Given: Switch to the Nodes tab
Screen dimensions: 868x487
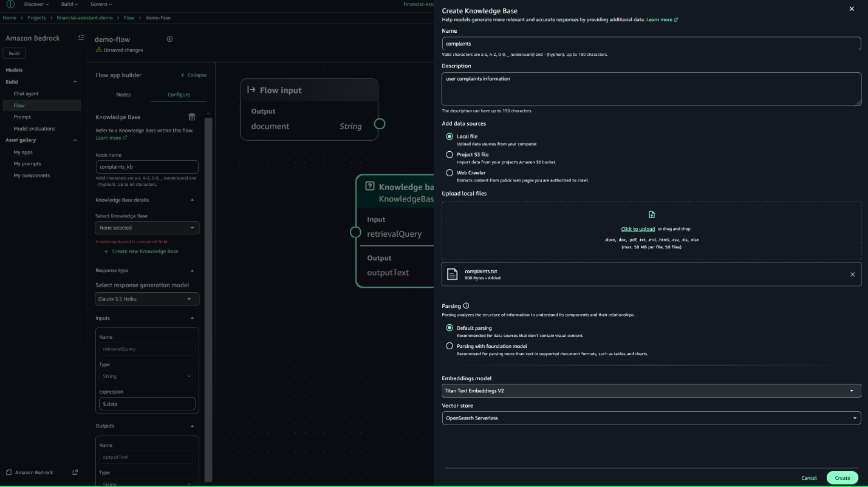Looking at the screenshot, I should [x=123, y=95].
